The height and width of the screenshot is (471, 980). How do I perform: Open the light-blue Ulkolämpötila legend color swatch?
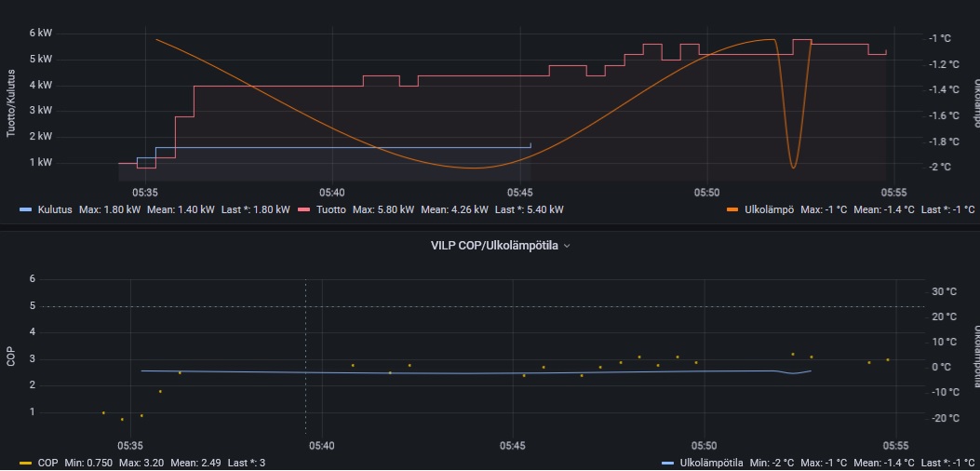pyautogui.click(x=667, y=463)
